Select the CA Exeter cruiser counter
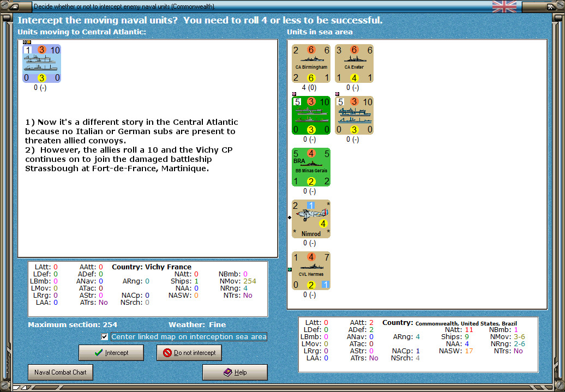Image resolution: width=565 pixels, height=392 pixels. pyautogui.click(x=354, y=64)
